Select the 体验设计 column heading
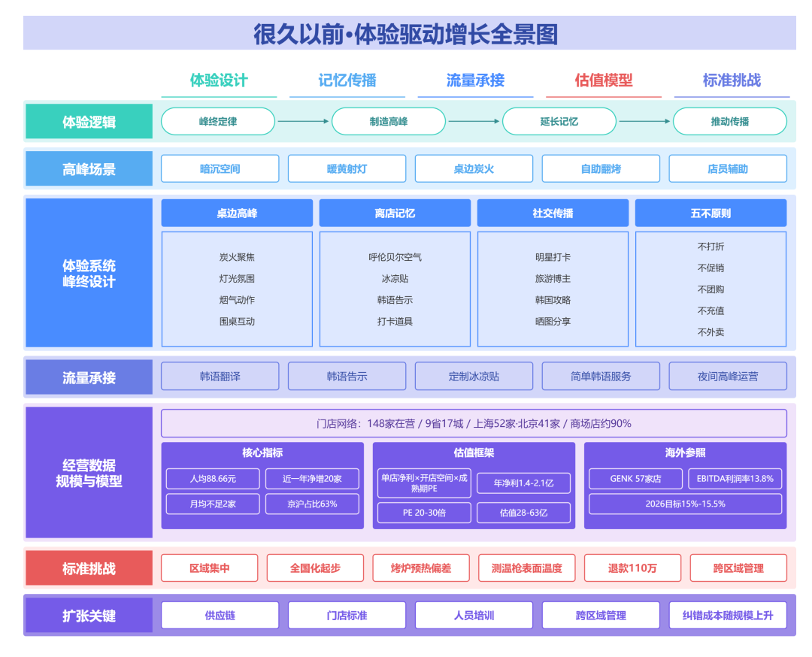The width and height of the screenshot is (812, 657). (x=219, y=80)
